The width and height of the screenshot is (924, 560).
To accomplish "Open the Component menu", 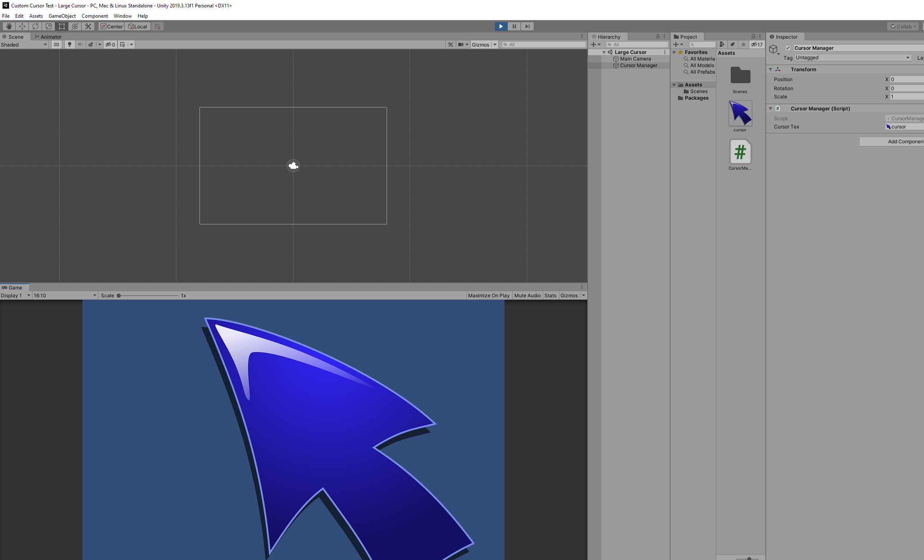I will (95, 16).
